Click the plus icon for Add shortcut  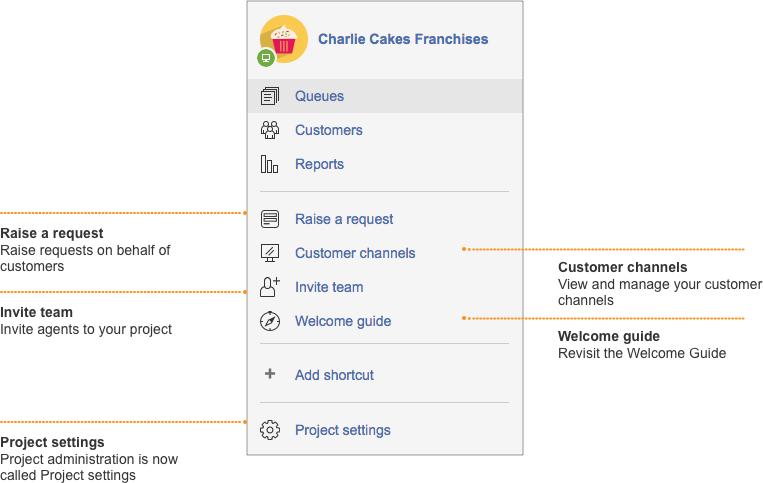[x=269, y=375]
